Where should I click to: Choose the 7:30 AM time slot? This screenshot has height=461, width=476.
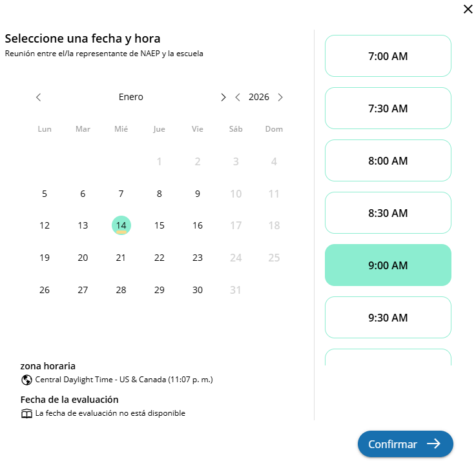tap(388, 108)
